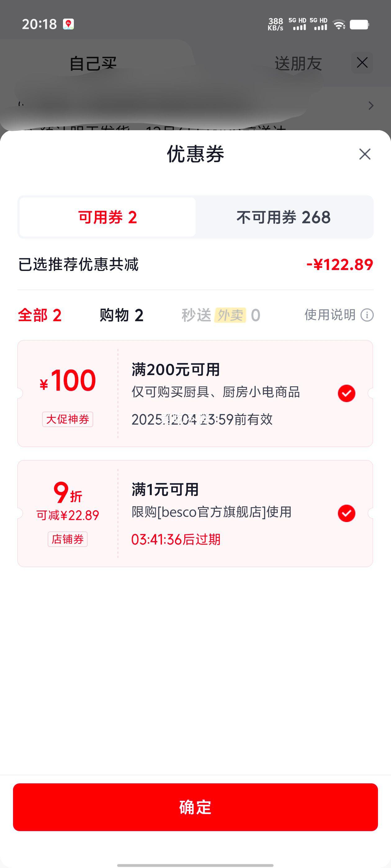Select the 可用券 2 tab
The height and width of the screenshot is (868, 391).
tap(107, 217)
